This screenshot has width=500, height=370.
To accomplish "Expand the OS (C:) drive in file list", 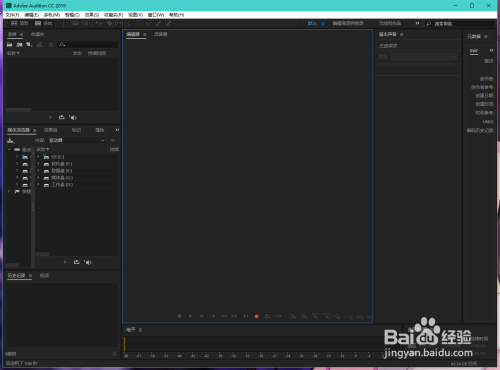I will 38,157.
